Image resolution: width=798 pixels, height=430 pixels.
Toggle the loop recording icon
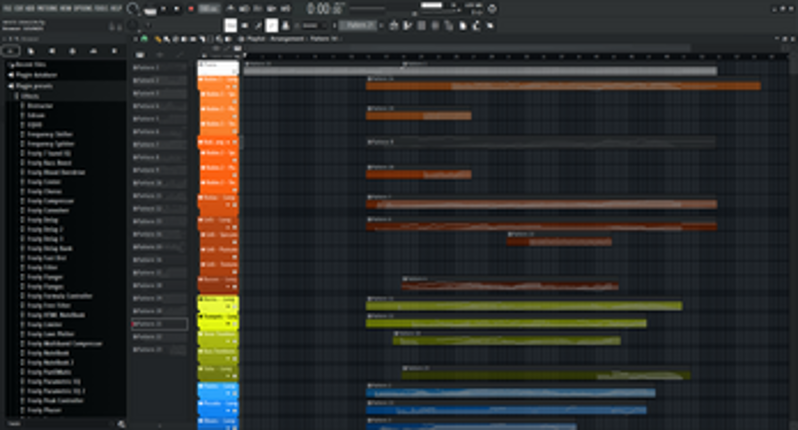pyautogui.click(x=286, y=9)
